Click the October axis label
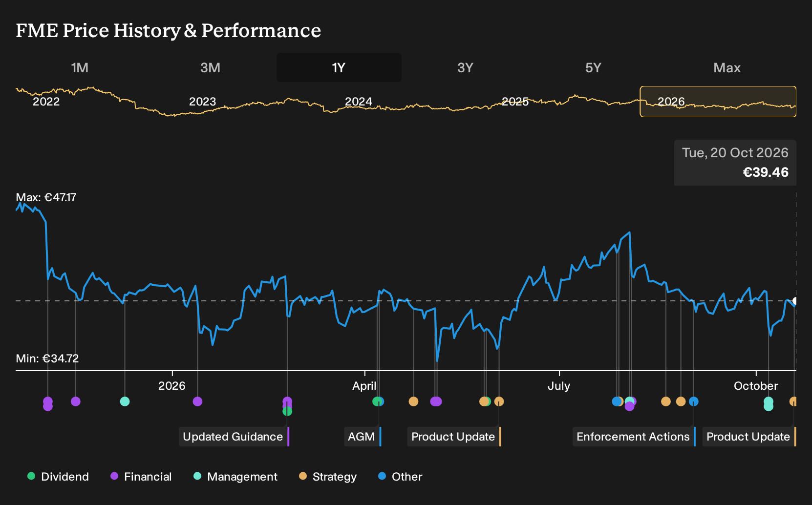 point(756,386)
